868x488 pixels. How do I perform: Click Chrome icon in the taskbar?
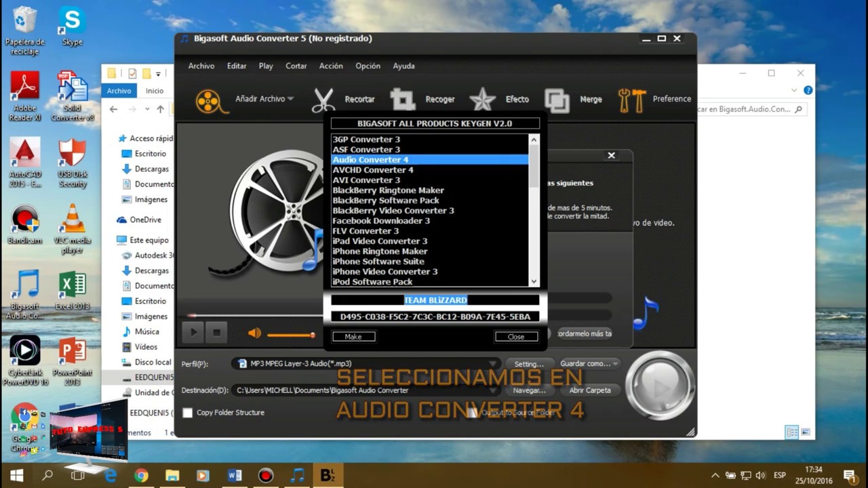click(x=141, y=475)
